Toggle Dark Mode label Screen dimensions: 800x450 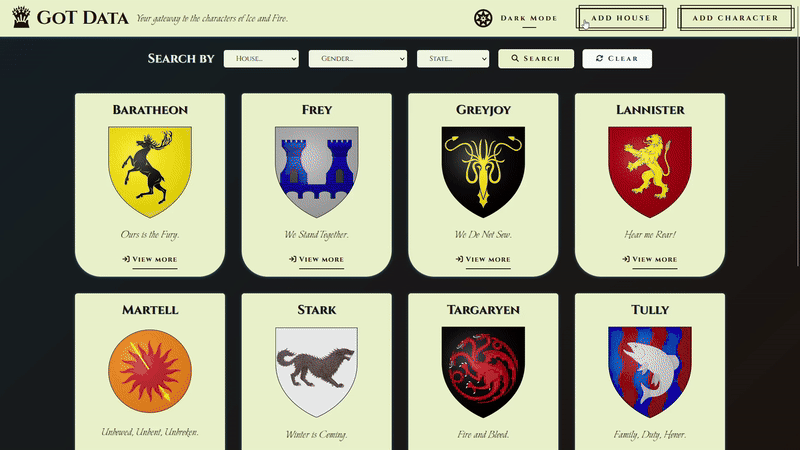pos(529,18)
